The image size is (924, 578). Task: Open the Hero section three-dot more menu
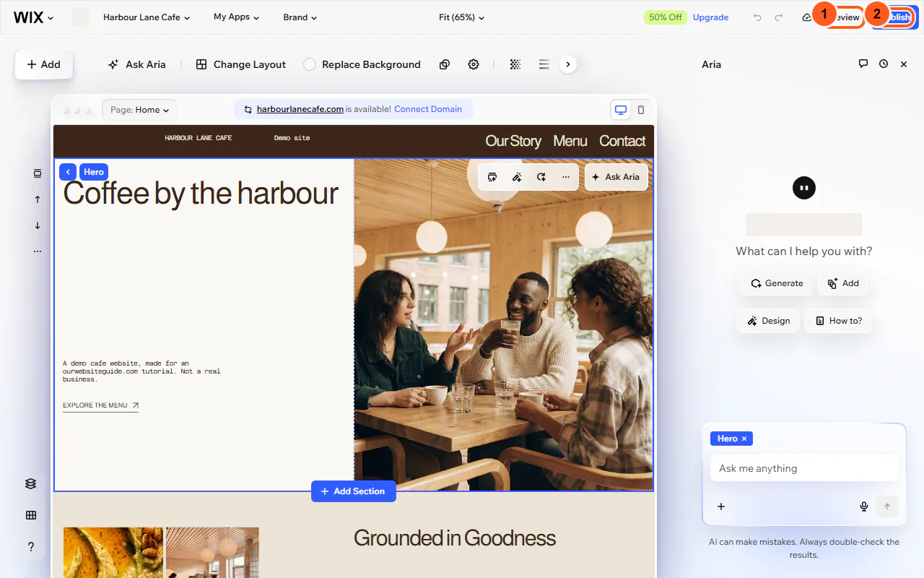tap(566, 177)
